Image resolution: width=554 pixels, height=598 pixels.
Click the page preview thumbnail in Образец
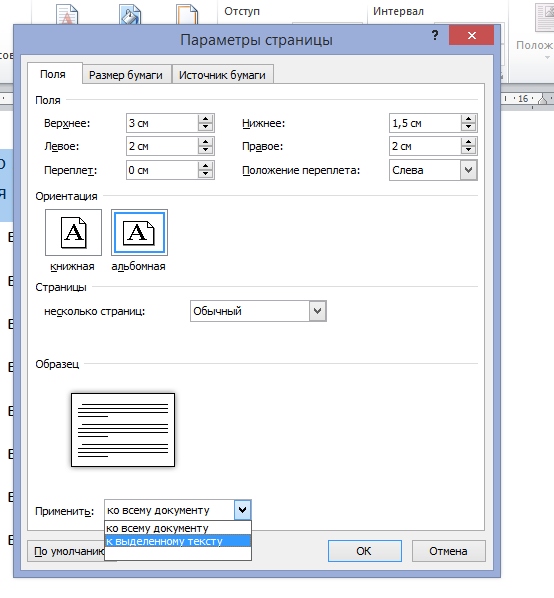coord(123,430)
